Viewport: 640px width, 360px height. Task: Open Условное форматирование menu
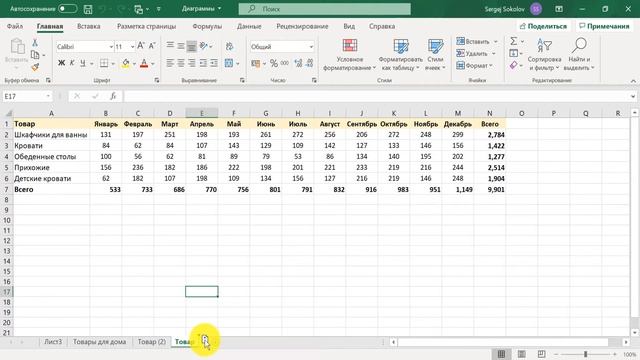coord(349,55)
